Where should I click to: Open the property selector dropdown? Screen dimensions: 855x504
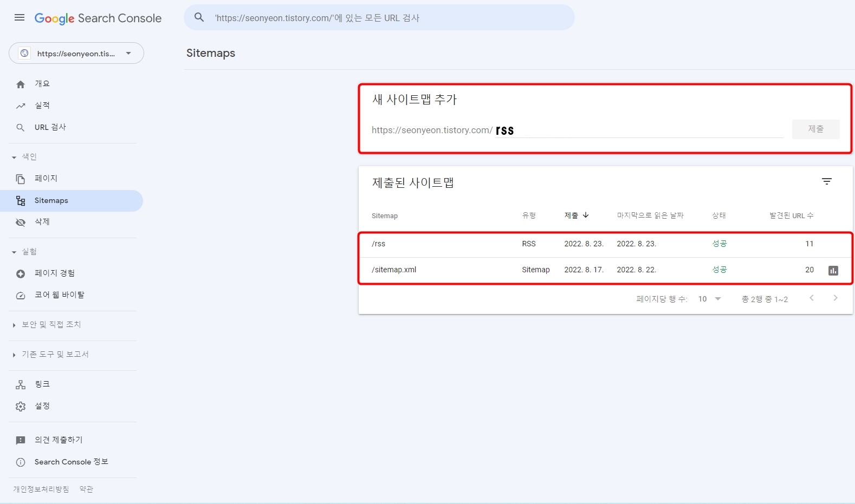pos(76,53)
